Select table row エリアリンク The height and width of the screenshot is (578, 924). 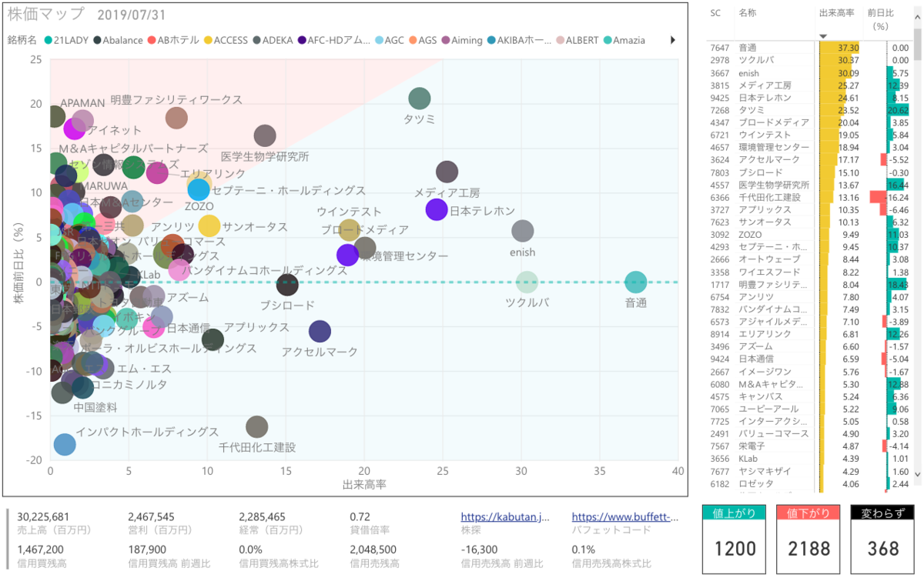tap(808, 334)
